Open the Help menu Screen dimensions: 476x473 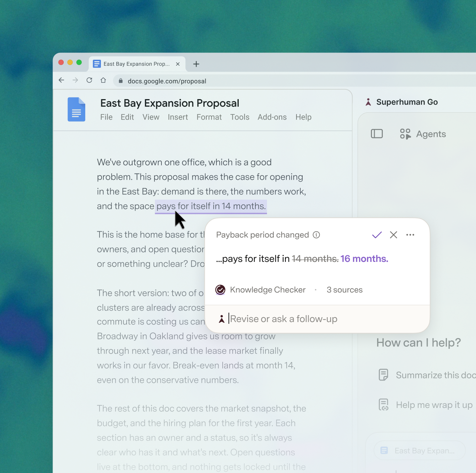coord(303,117)
